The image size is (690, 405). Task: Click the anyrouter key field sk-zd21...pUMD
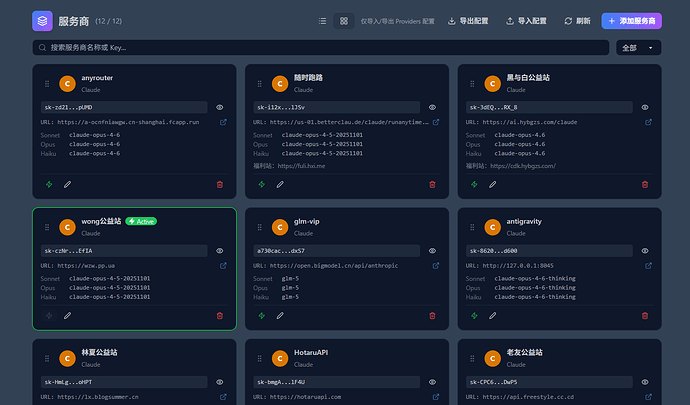tap(124, 107)
